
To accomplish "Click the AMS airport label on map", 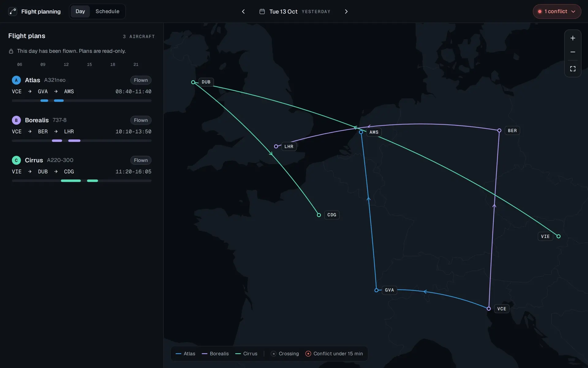I will [374, 132].
